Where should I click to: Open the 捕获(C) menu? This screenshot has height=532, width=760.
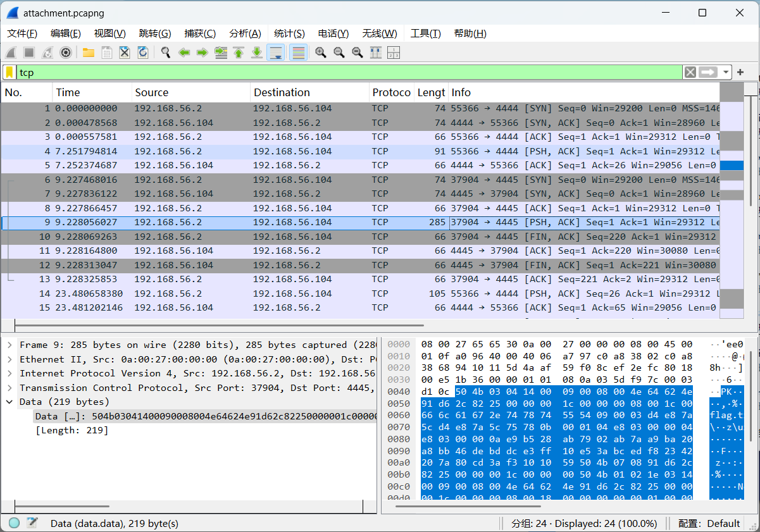(x=200, y=34)
